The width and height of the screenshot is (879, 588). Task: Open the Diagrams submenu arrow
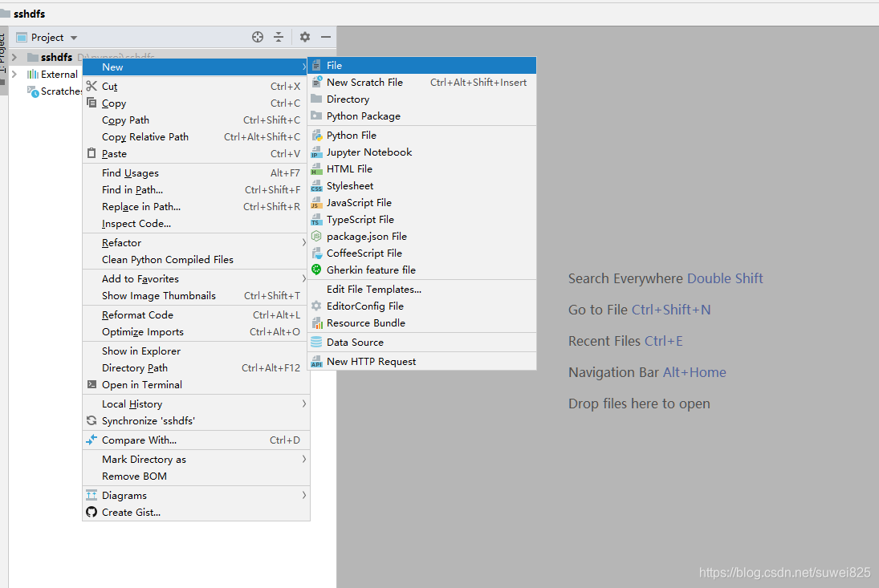(x=304, y=495)
